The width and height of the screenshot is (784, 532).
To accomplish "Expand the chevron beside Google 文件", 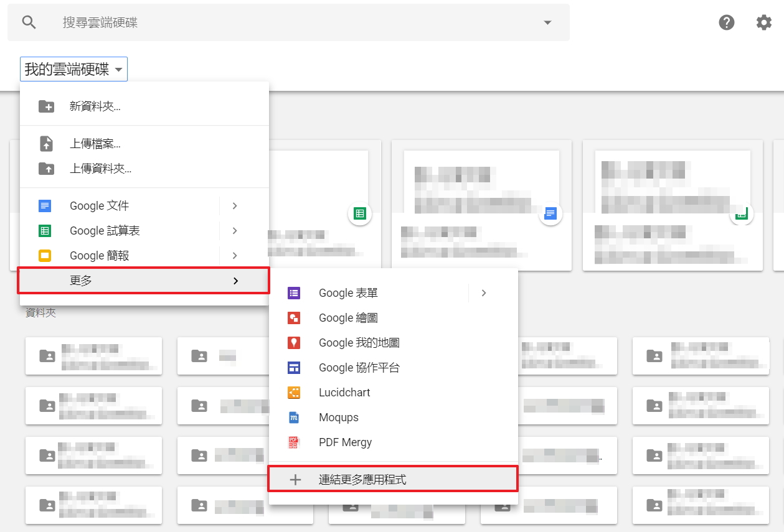I will point(235,206).
